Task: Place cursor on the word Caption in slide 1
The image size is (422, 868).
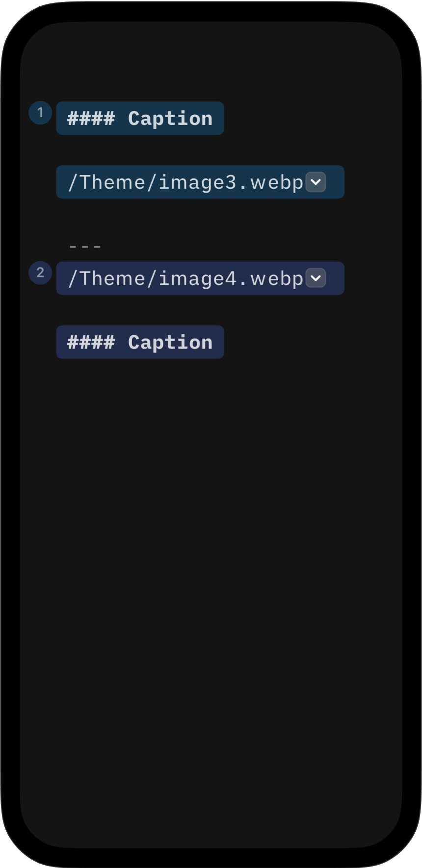Action: click(170, 119)
